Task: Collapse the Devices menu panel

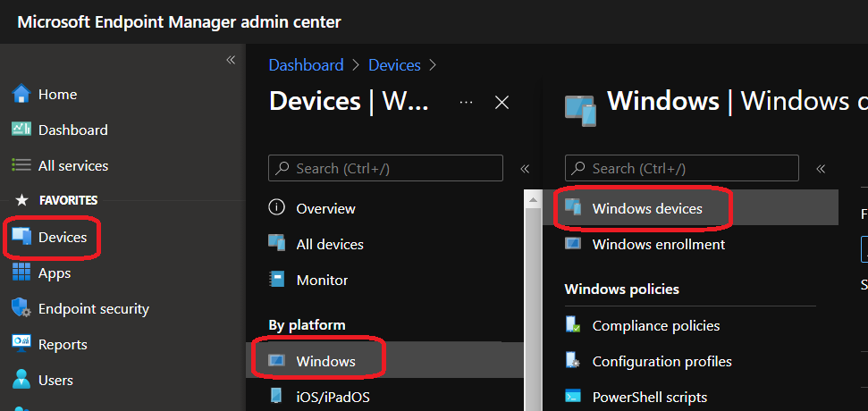Action: click(525, 168)
